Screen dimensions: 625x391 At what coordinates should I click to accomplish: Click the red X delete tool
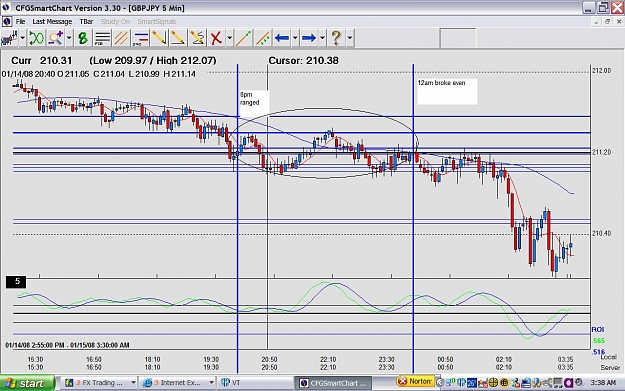click(x=216, y=38)
